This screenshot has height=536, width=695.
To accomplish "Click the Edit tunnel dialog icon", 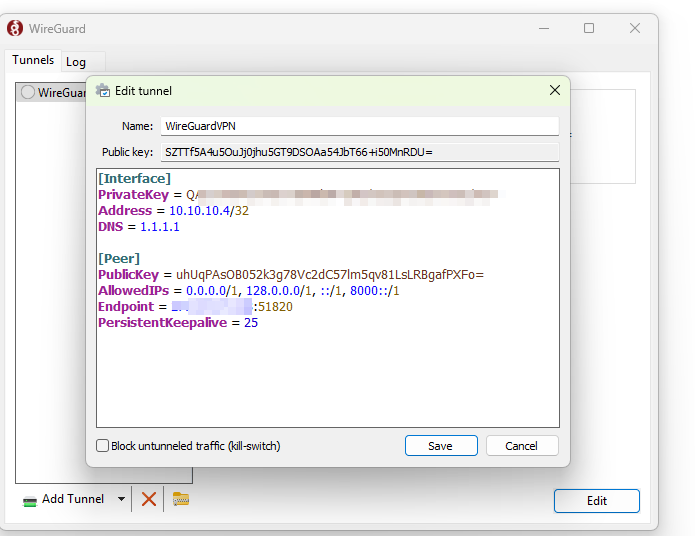I will [103, 91].
